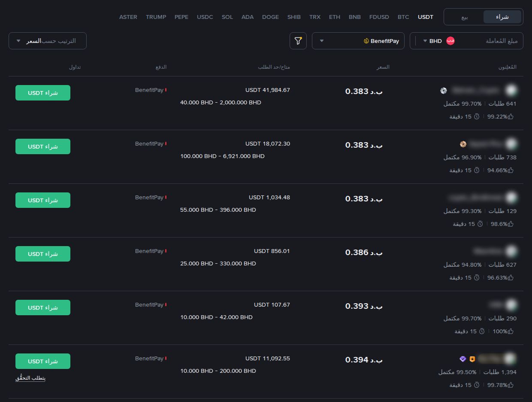Click the thumbs-up icon beside 96.63%
532x402 pixels.
click(511, 277)
